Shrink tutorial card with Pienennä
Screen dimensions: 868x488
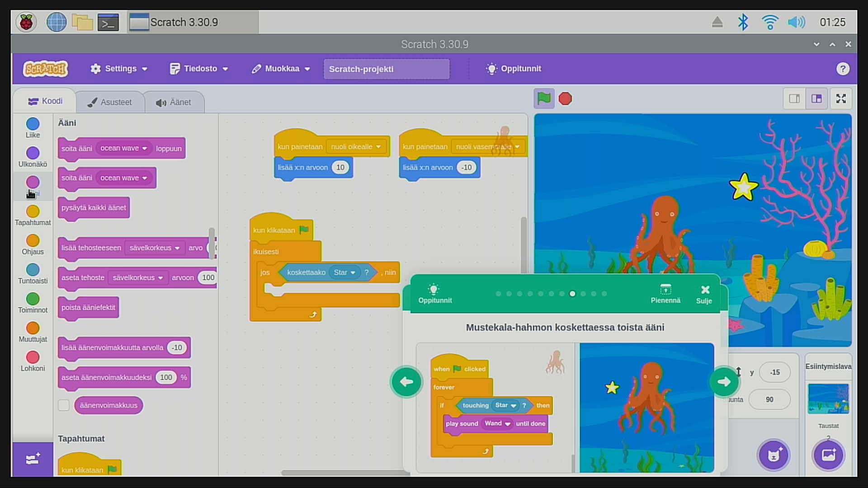point(665,294)
